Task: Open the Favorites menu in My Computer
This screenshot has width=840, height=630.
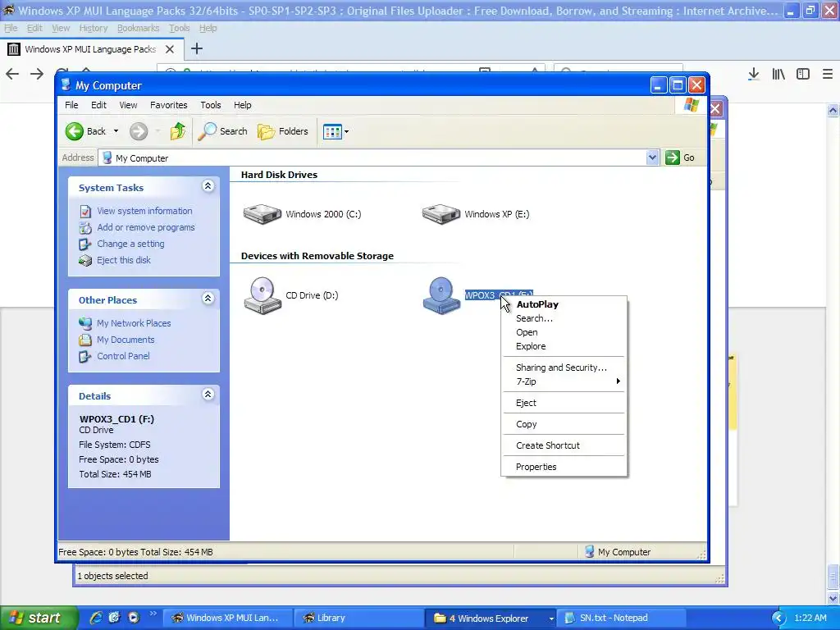Action: point(169,105)
